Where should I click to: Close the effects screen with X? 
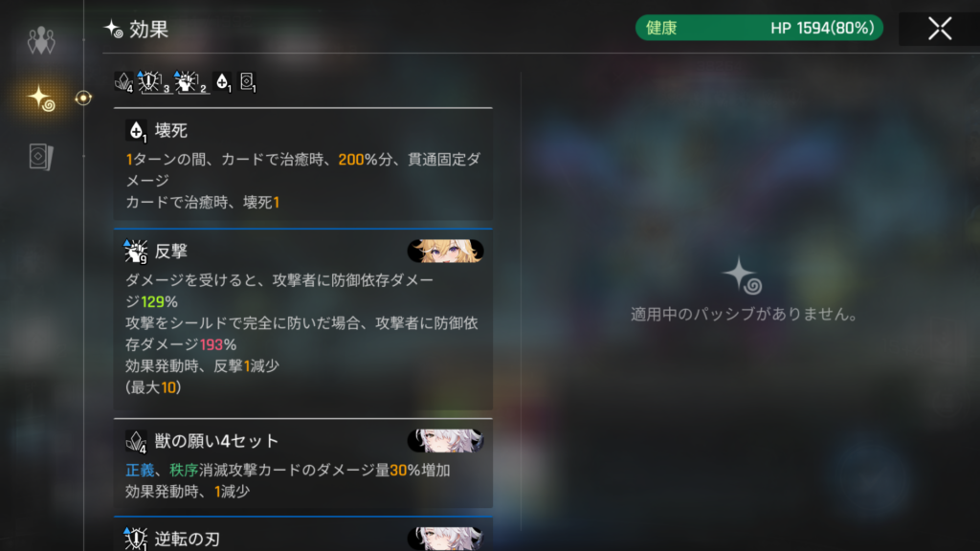(940, 29)
